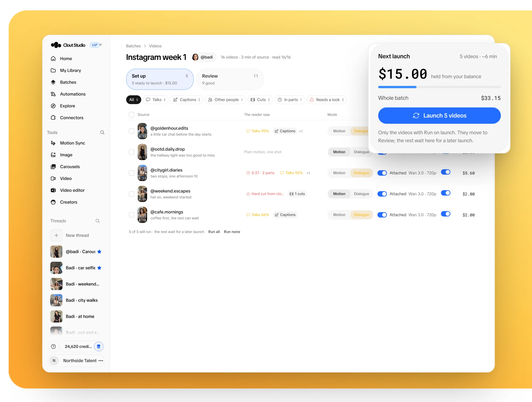The height and width of the screenshot is (402, 532).
Task: Toggle Attached switch for @weekend.escapes
Action: tap(382, 194)
